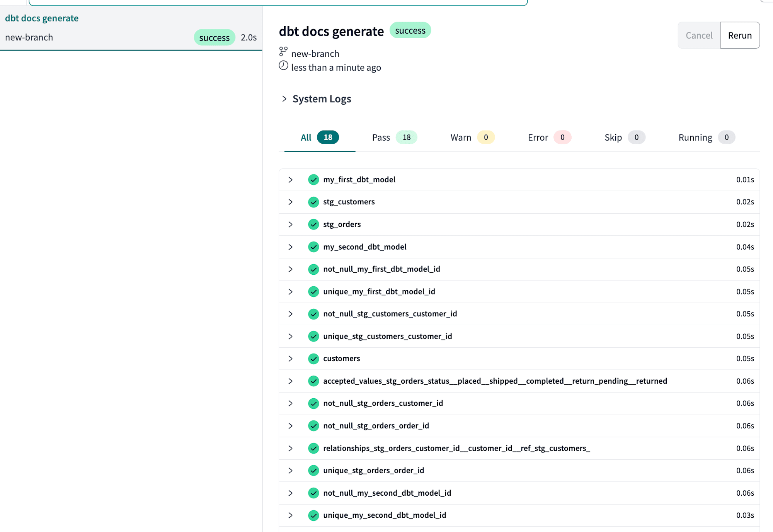Screen dimensions: 773x532
Task: Click the green checkmark icon on stg_orders
Action: point(314,224)
